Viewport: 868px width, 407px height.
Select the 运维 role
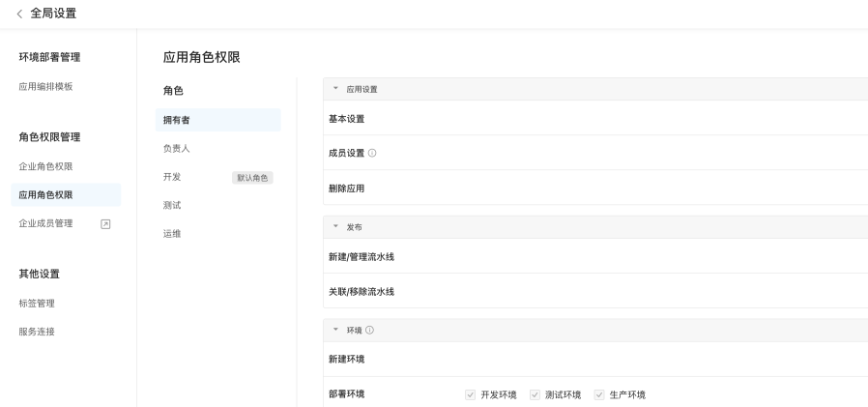(172, 234)
